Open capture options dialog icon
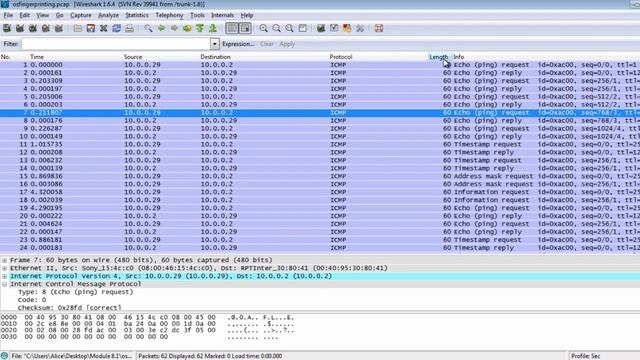Screen dimensions: 640x360 (20, 28)
